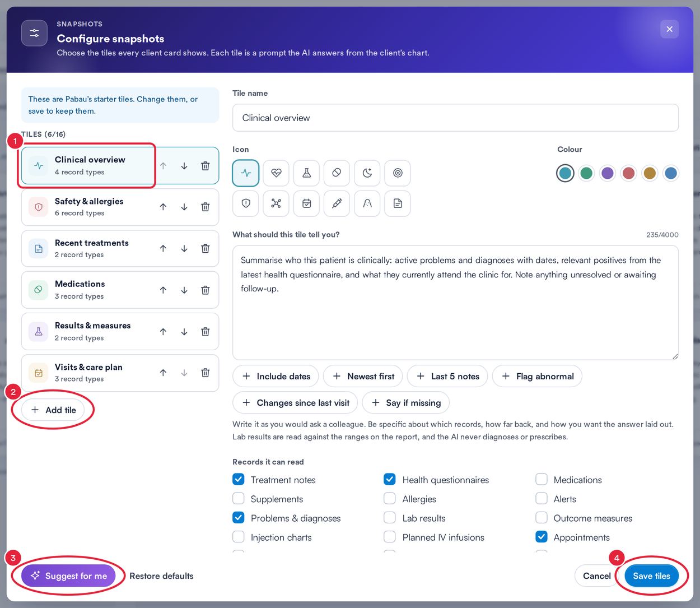Move Recent treatments tile down
Viewport: 700px width, 608px height.
coord(184,249)
